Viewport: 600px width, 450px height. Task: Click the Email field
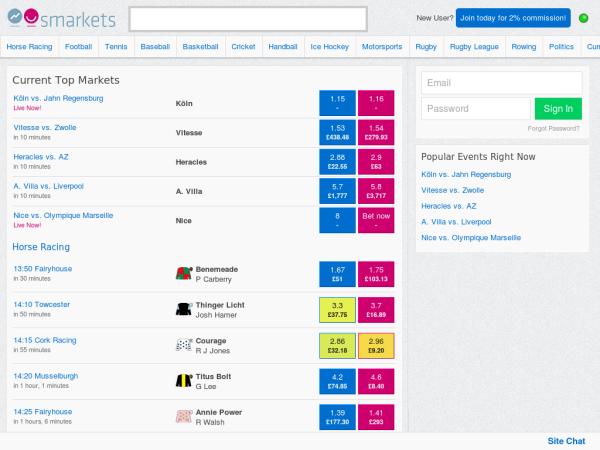pos(502,83)
